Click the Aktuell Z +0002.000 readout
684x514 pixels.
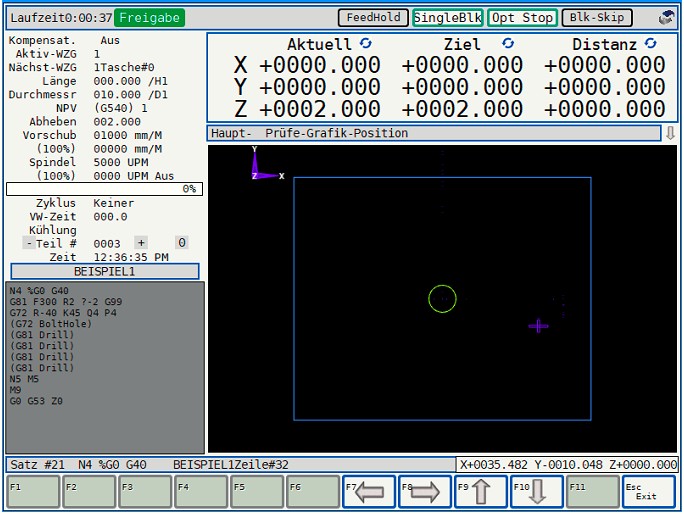[319, 109]
